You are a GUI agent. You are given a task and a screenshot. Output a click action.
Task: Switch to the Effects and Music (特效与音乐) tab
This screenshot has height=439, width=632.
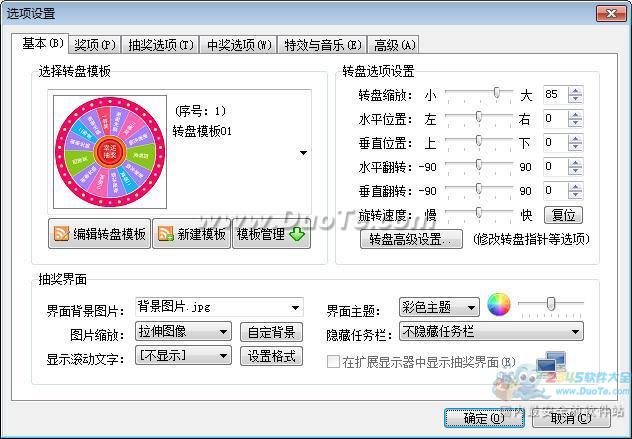pos(323,44)
